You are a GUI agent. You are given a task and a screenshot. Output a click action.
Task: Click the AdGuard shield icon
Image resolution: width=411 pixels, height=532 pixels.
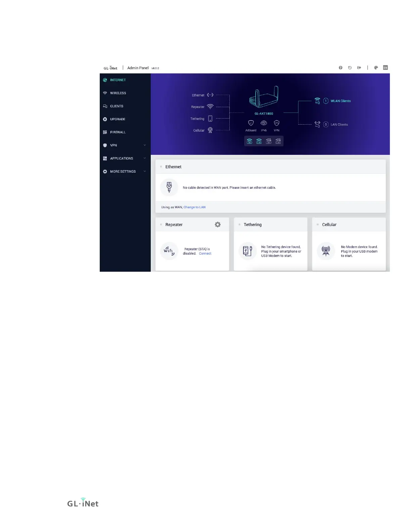[251, 123]
